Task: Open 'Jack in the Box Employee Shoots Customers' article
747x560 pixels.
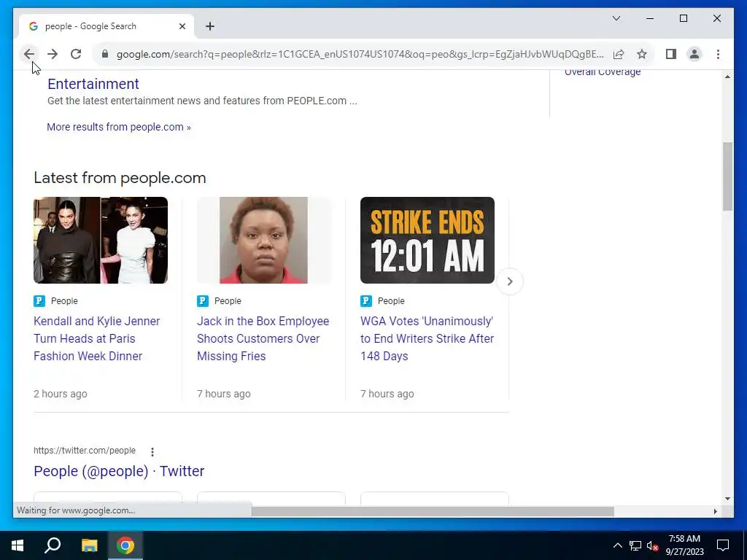Action: click(x=263, y=338)
